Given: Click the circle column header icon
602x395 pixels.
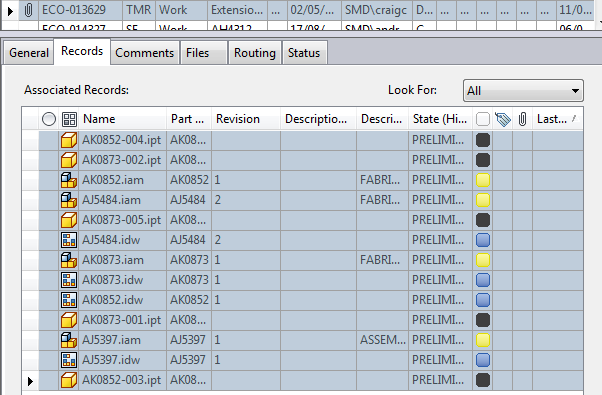Looking at the screenshot, I should click(49, 119).
